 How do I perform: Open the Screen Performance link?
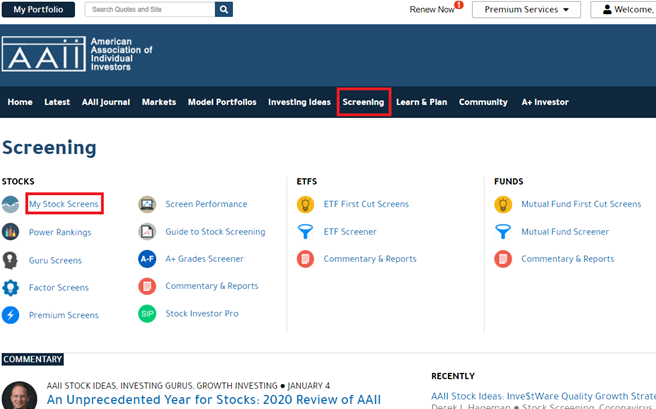206,204
